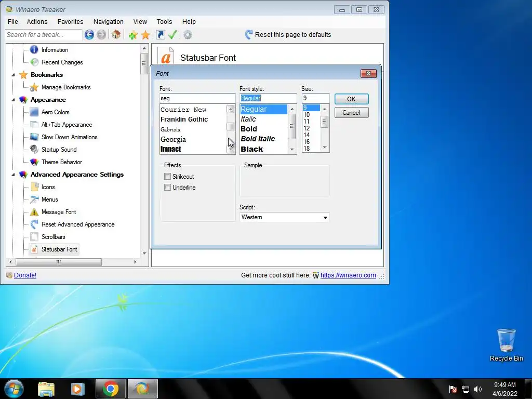
Task: Click font style list scroll-down arrow
Action: 292,150
